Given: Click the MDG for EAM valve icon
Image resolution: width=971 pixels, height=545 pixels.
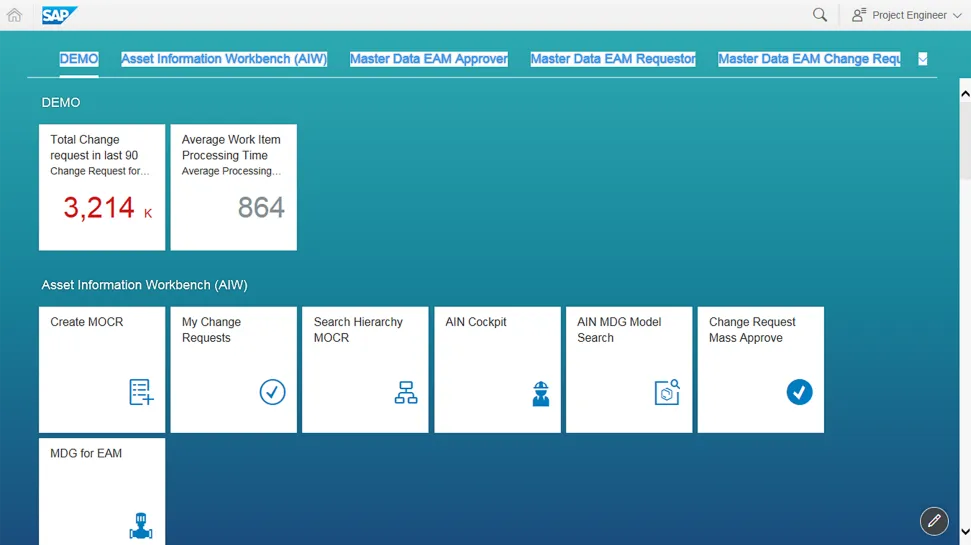Looking at the screenshot, I should pos(141,525).
